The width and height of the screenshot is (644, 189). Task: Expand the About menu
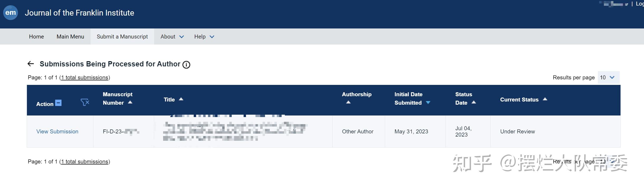point(172,37)
